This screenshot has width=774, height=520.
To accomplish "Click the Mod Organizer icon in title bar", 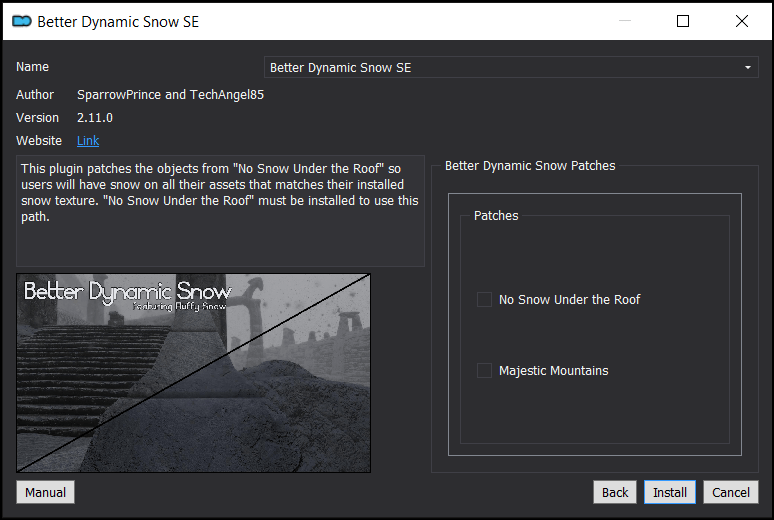I will coord(22,21).
